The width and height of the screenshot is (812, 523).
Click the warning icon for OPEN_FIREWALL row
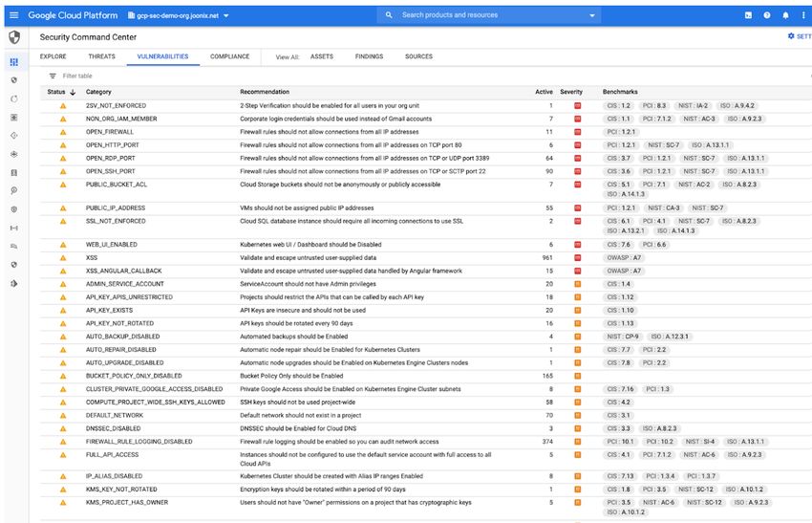point(63,132)
